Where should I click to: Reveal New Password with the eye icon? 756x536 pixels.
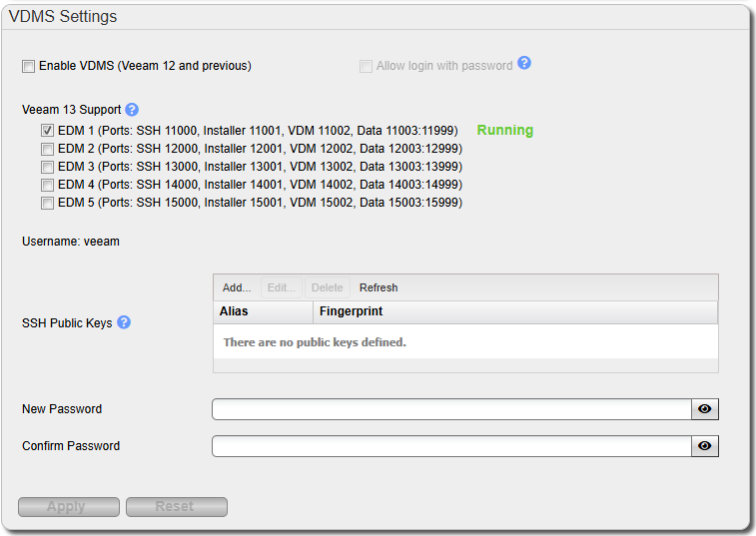click(x=705, y=409)
